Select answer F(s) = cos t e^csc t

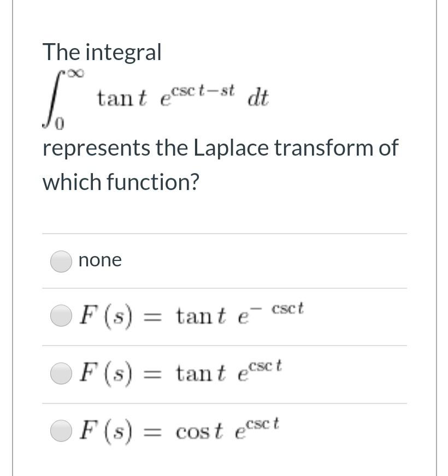pos(61,430)
